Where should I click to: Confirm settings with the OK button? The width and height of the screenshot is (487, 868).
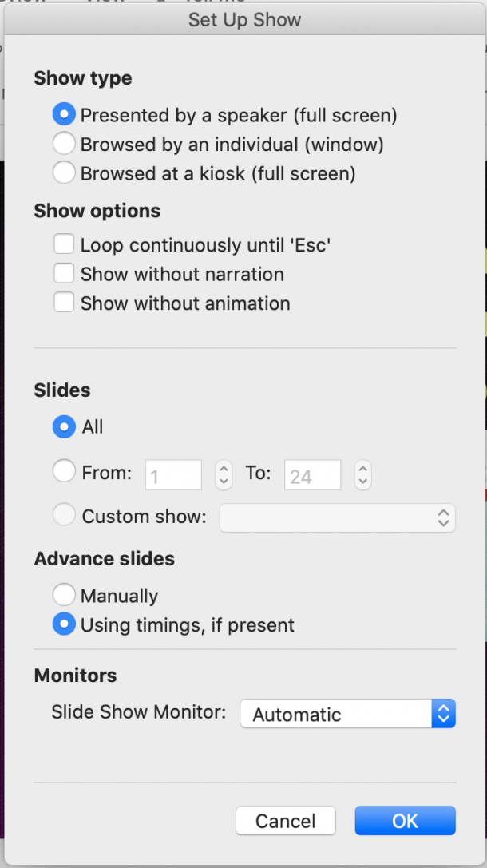(x=405, y=820)
